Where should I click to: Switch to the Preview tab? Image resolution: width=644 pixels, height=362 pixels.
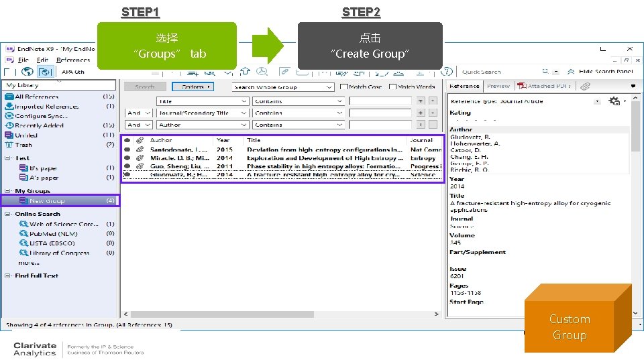[x=498, y=86]
